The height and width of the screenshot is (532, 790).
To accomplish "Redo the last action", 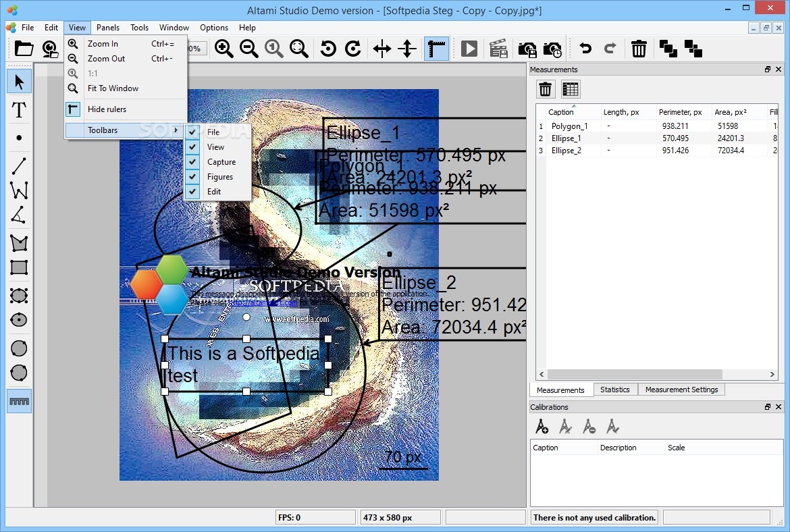I will 610,49.
